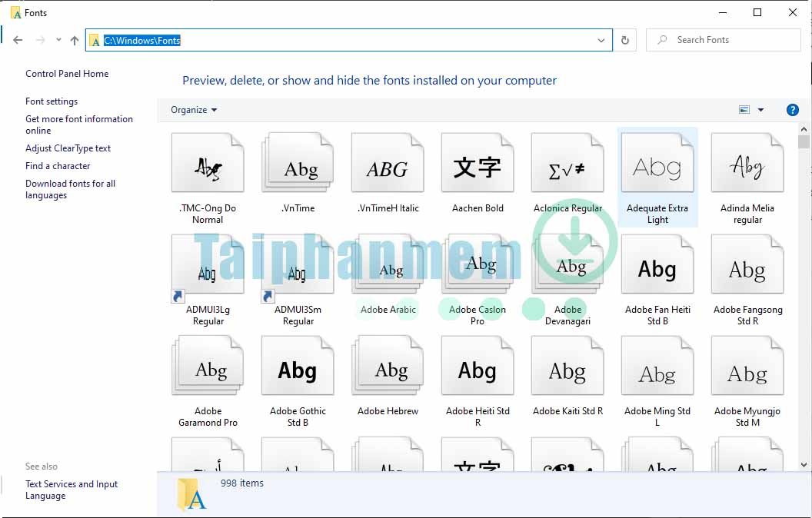Open the Font settings link
The width and height of the screenshot is (812, 518).
pyautogui.click(x=52, y=101)
